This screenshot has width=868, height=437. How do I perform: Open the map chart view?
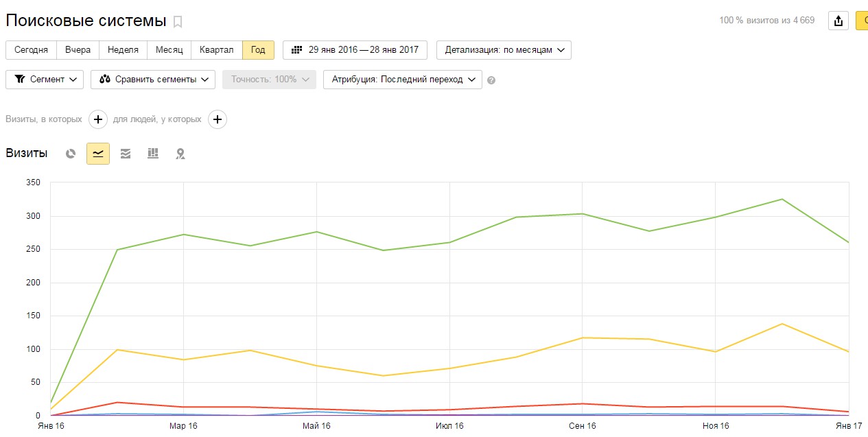pos(180,154)
